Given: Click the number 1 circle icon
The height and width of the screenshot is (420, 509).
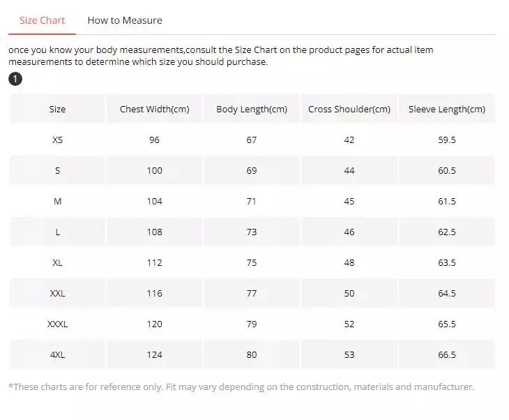Looking at the screenshot, I should 15,79.
